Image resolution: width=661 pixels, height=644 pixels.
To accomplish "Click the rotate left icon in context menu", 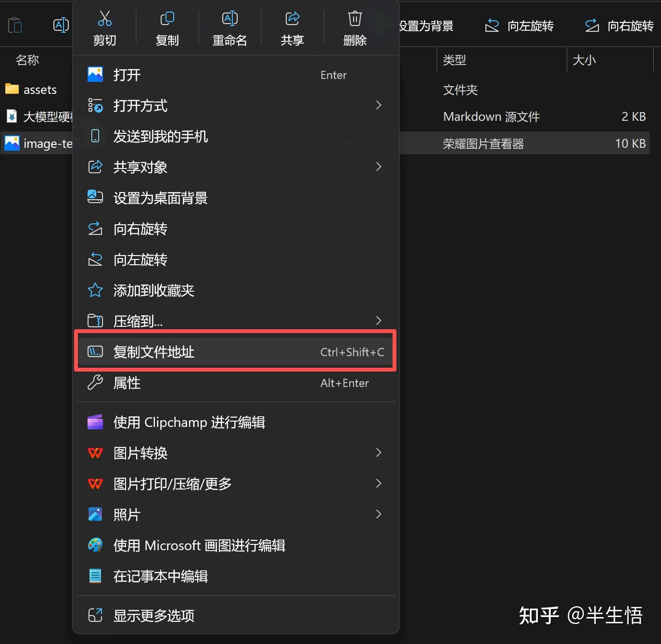I will point(95,259).
